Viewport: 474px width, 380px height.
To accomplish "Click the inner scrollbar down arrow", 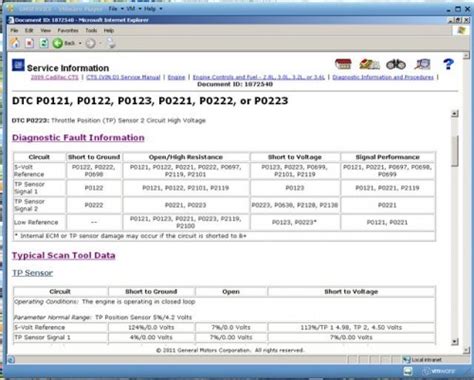I will pos(455,341).
